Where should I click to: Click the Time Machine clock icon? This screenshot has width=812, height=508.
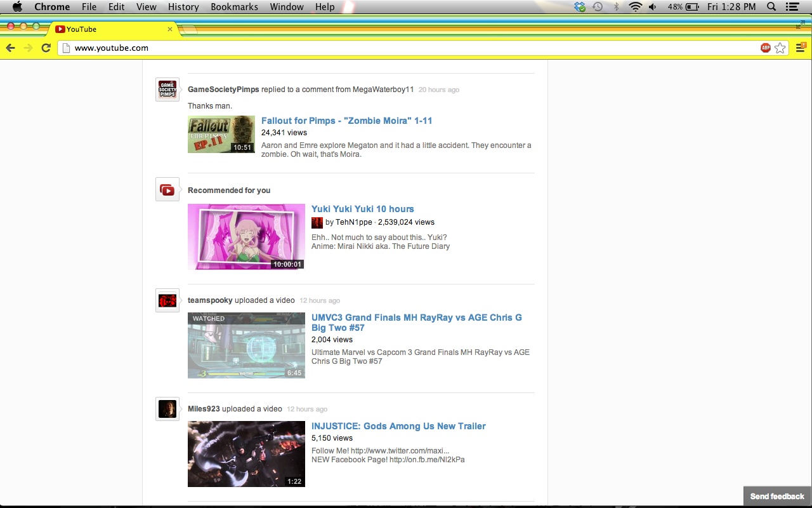tap(598, 7)
